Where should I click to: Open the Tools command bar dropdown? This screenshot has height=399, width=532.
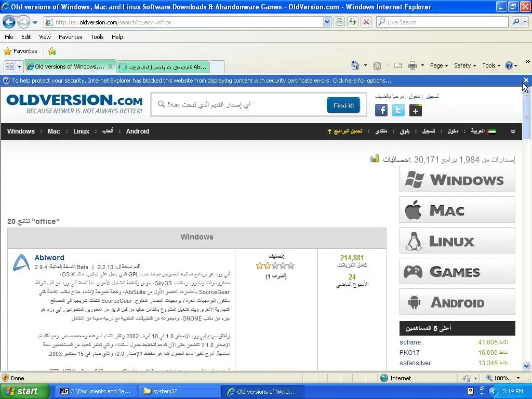(491, 65)
